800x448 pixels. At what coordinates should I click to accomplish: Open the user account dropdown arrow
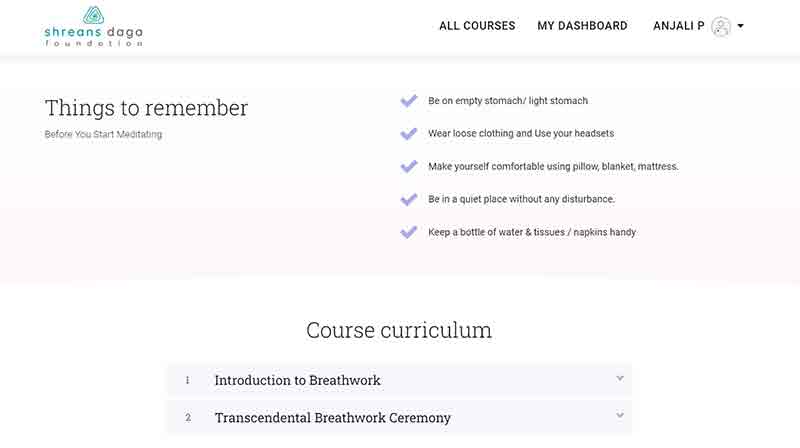[x=741, y=27]
